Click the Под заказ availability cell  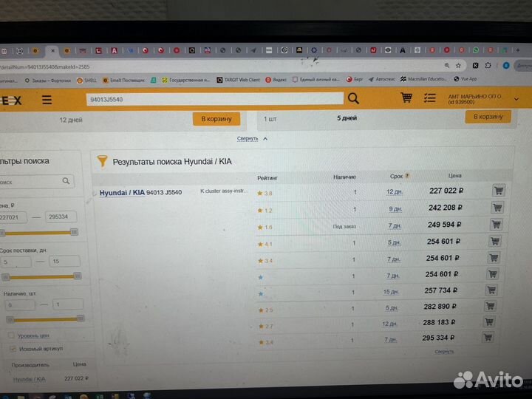344,226
